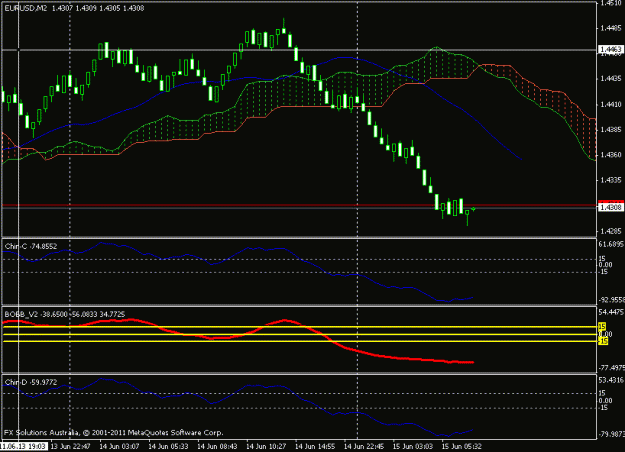The width and height of the screenshot is (625, 452).
Task: Select the 1.4308 current price label
Action: [611, 207]
